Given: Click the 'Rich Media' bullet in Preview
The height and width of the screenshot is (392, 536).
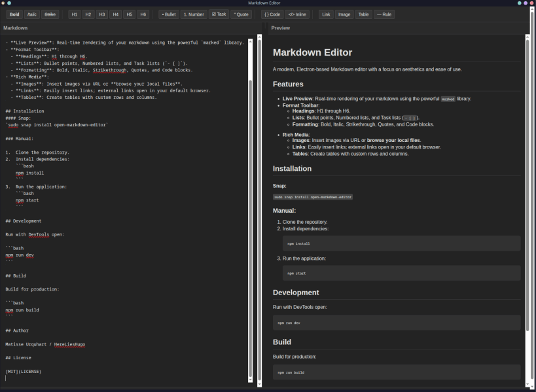Looking at the screenshot, I should tap(296, 135).
